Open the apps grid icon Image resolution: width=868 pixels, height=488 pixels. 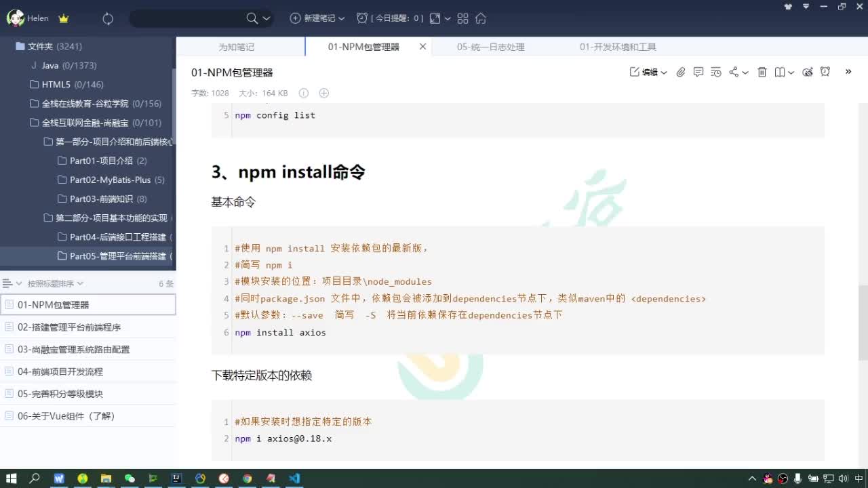click(463, 18)
